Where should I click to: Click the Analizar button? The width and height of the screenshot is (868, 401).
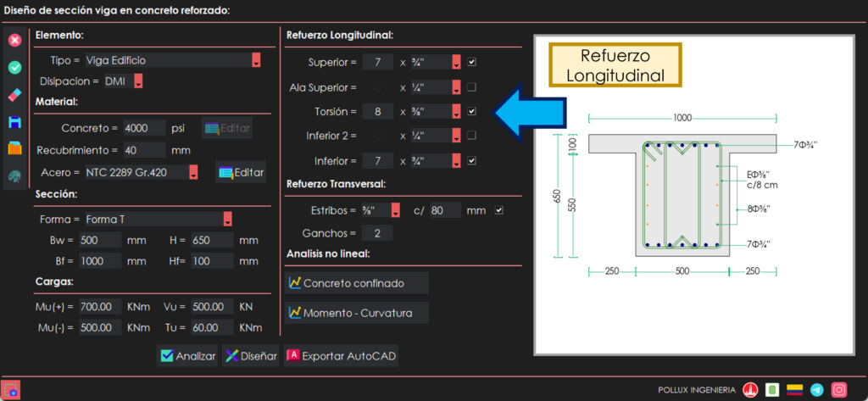[187, 356]
